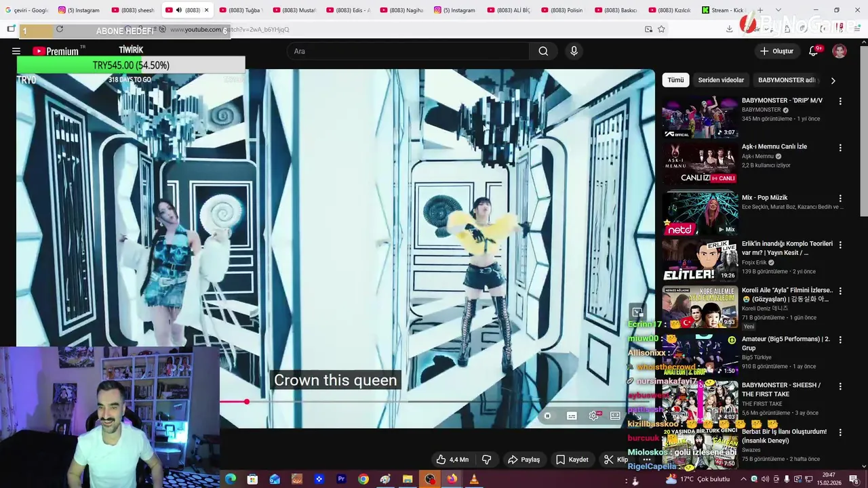This screenshot has width=868, height=488.
Task: Launch Microsoft Edge from the taskbar
Action: coord(231,479)
